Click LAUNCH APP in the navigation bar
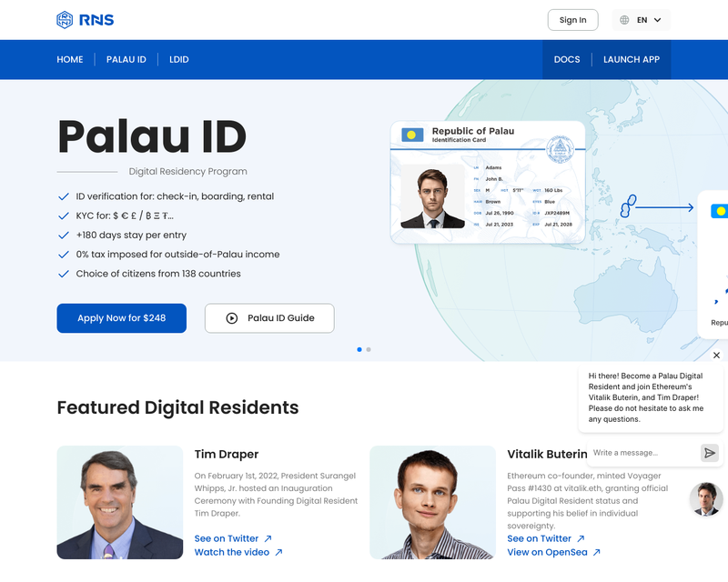728x582 pixels. (632, 59)
